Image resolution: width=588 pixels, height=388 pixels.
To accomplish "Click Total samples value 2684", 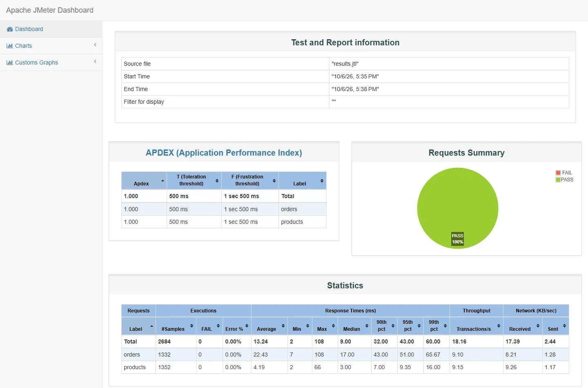I will click(x=165, y=341).
